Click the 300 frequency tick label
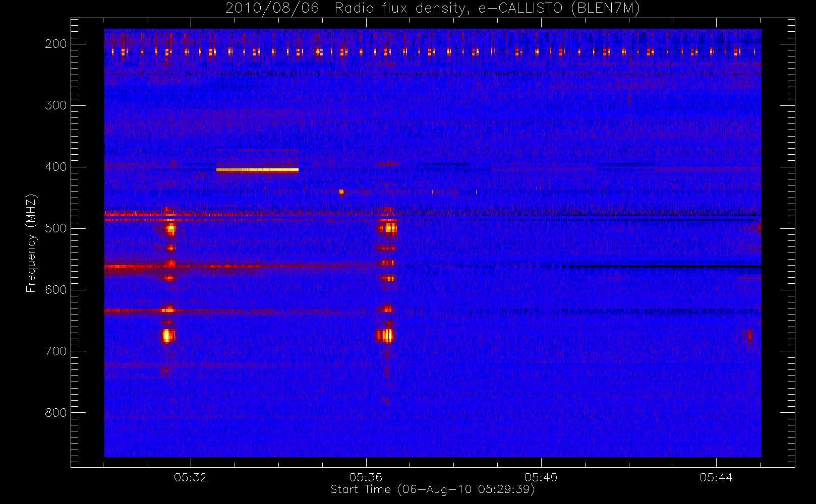Viewport: 816px width, 504px height. (x=56, y=105)
